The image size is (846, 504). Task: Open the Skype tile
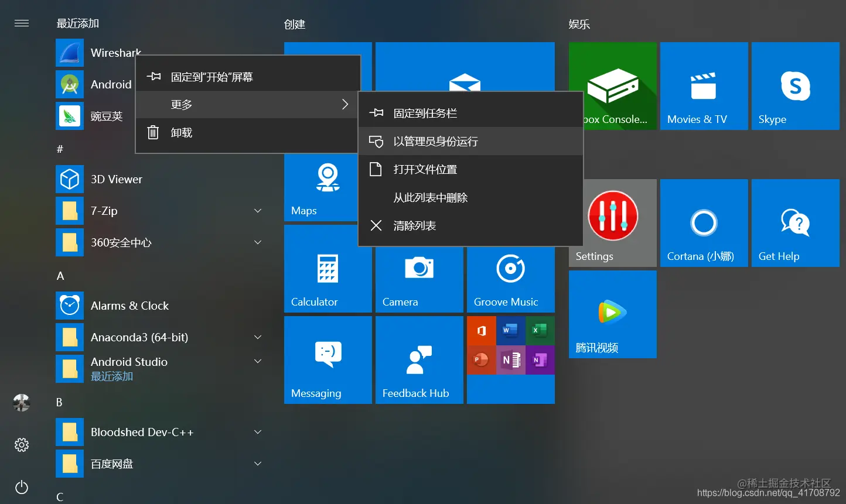point(796,86)
